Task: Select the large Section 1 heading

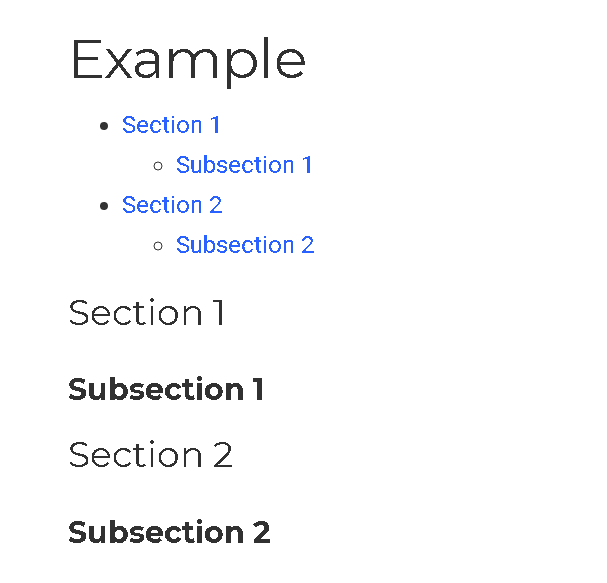Action: click(x=146, y=312)
